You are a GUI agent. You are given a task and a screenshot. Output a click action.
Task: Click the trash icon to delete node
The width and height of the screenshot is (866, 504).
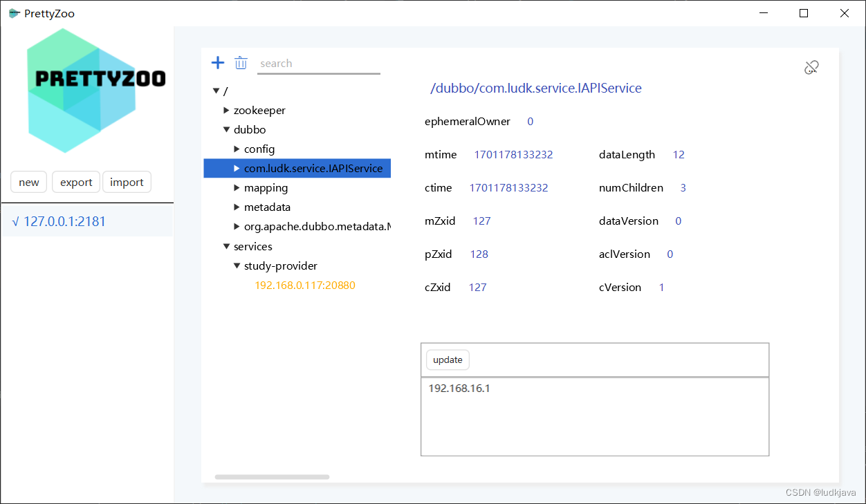(x=241, y=63)
